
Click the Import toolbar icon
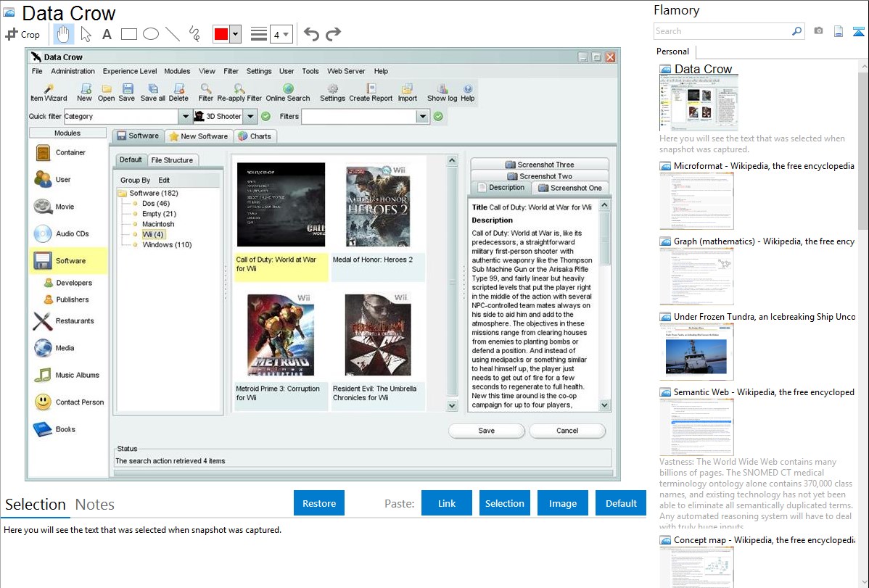(408, 93)
